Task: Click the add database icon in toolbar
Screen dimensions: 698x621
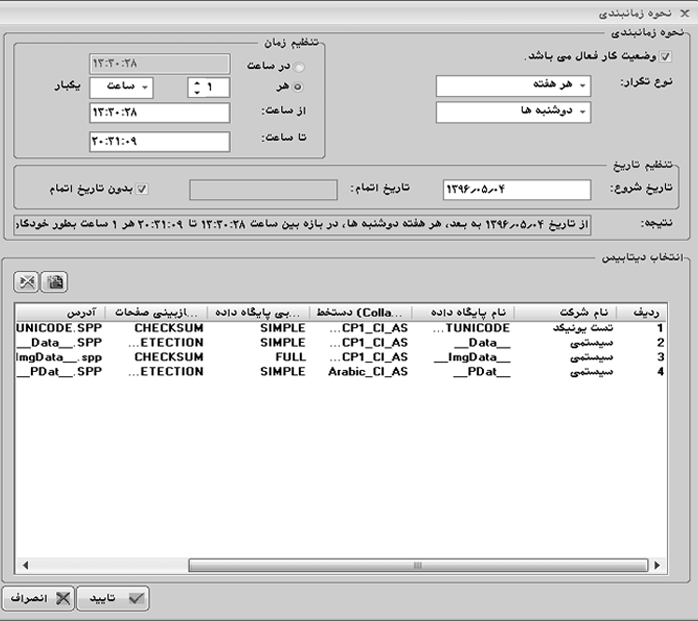Action: (x=54, y=282)
